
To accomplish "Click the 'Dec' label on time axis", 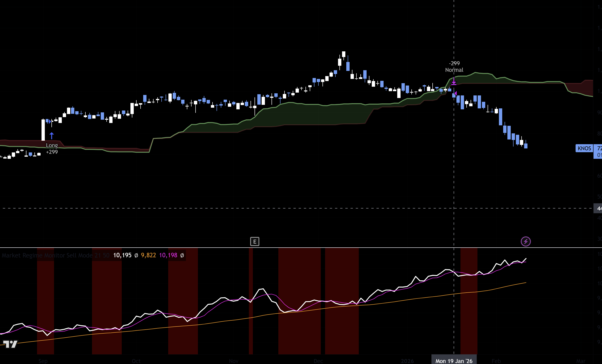I will pos(318,361).
